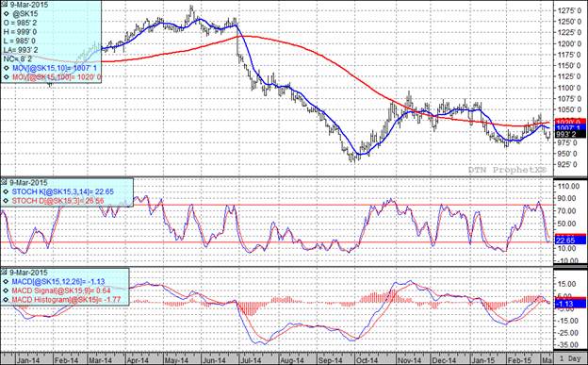Click the H = 999' 0 high value

pyautogui.click(x=20, y=32)
